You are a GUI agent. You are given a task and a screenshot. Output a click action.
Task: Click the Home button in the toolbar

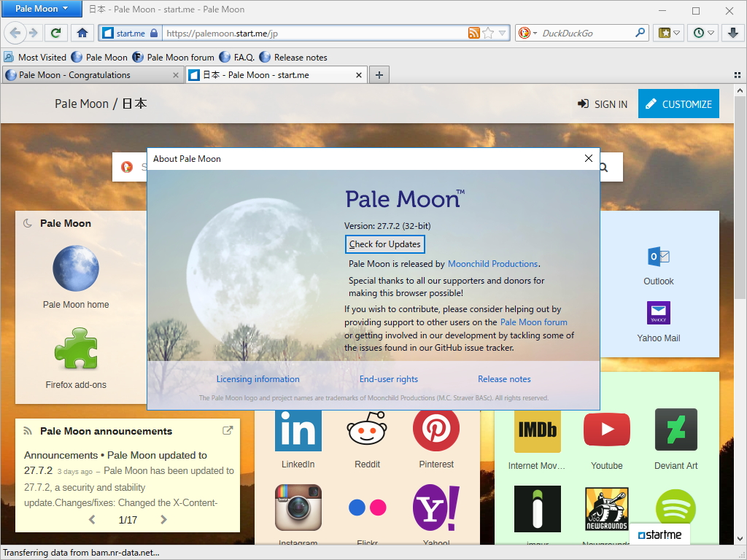click(82, 33)
